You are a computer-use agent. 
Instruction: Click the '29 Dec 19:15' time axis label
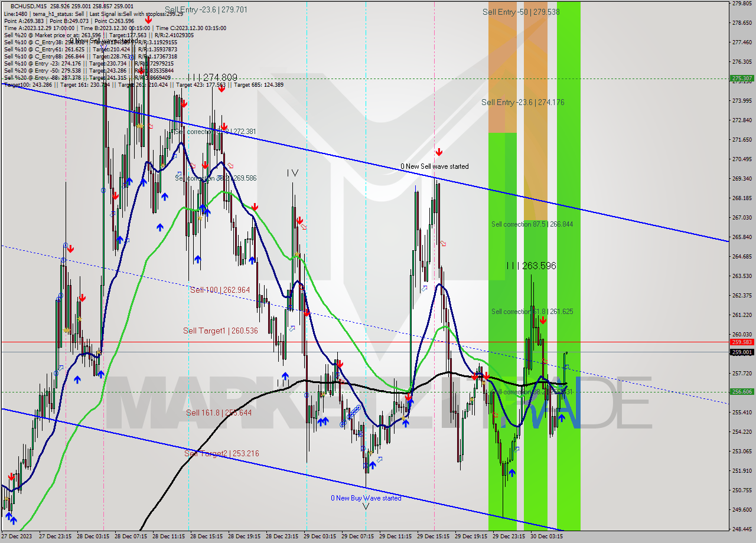pyautogui.click(x=471, y=537)
